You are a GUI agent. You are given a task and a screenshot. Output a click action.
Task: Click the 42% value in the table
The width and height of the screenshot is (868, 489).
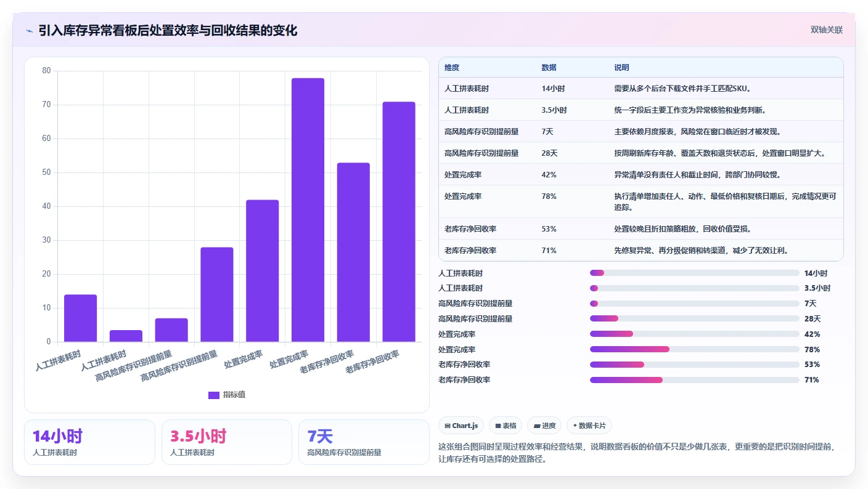549,175
